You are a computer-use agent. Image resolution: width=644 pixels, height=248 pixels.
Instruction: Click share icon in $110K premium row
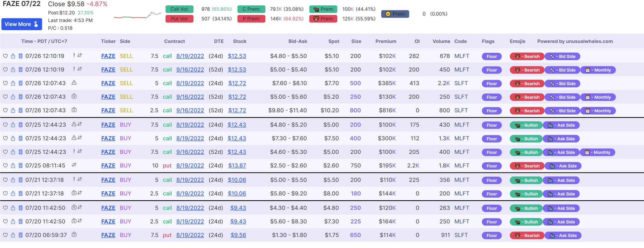tap(13, 180)
